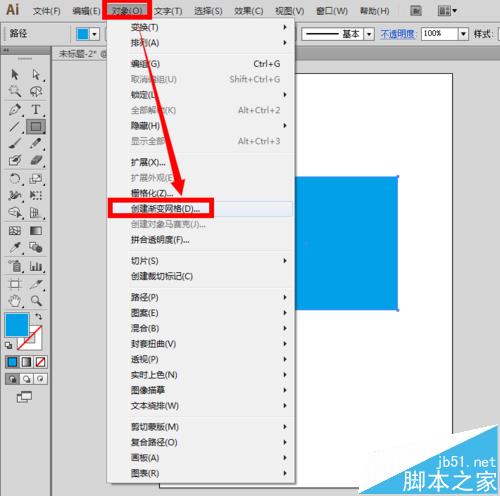Viewport: 500px width, 496px height.
Task: Select the Free Transform tool
Action: (x=36, y=195)
